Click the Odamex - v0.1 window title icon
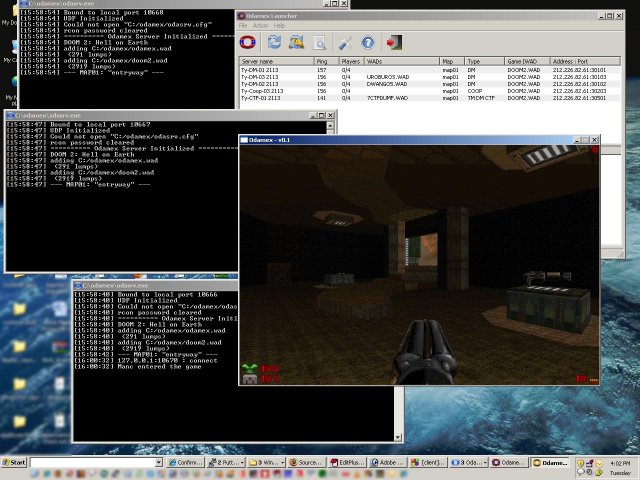The height and width of the screenshot is (480, 640). 244,140
